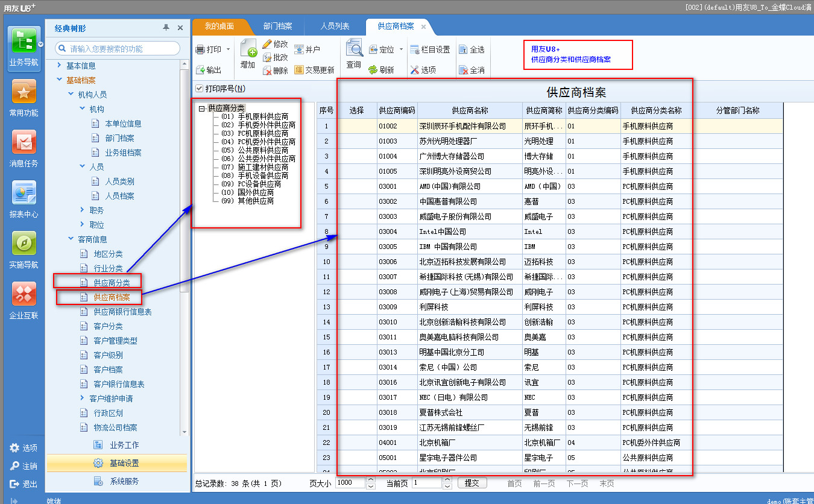814x504 pixels.
Task: Click the 提交 button in pager
Action: (472, 483)
